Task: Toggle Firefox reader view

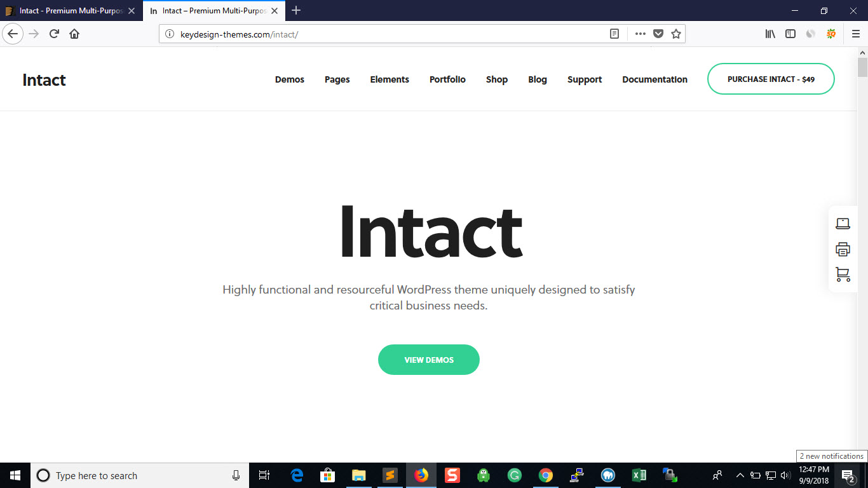Action: (x=614, y=34)
